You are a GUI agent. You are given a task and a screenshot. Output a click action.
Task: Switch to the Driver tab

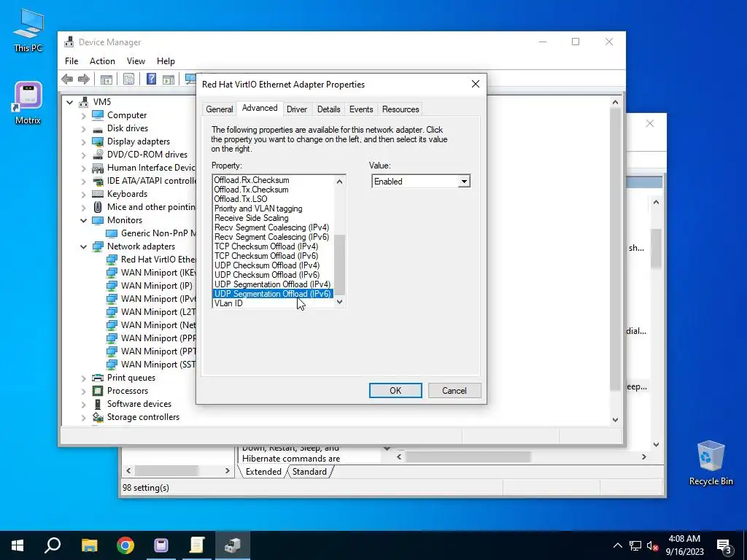tap(297, 109)
